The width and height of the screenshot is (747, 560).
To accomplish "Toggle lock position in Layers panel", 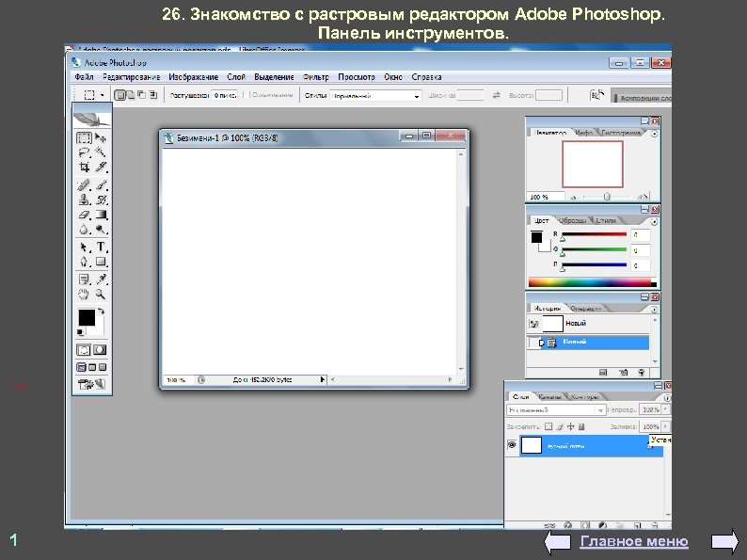I will pyautogui.click(x=571, y=426).
